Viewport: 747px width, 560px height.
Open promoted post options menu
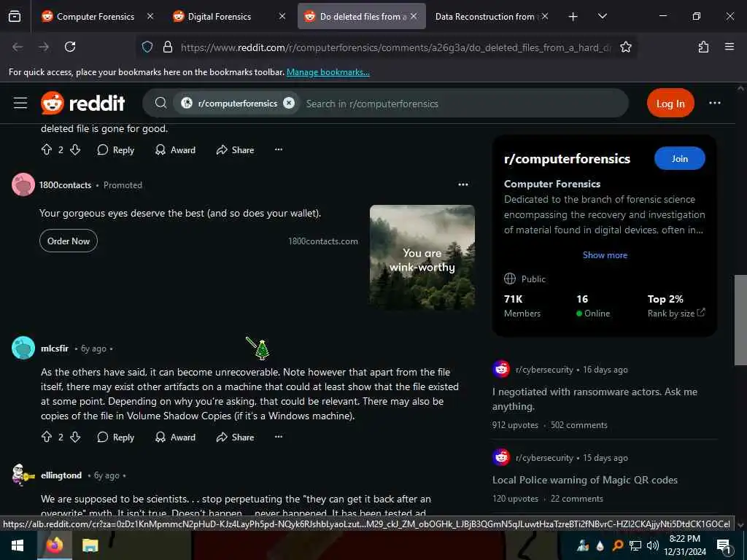pos(463,184)
